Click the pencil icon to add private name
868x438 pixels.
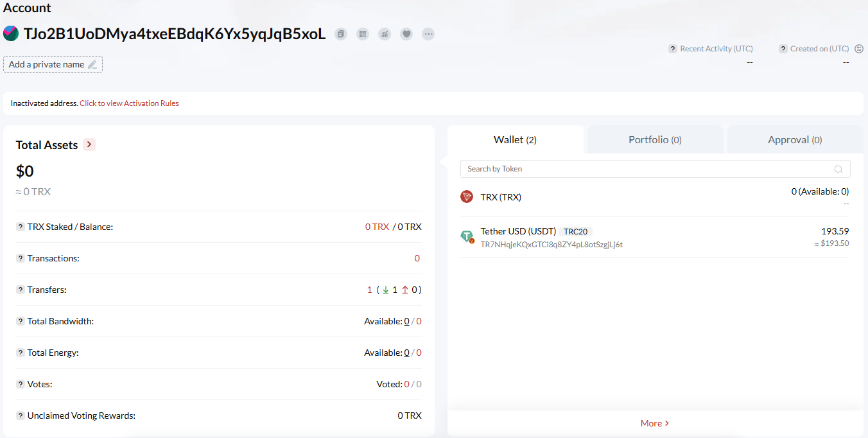point(92,64)
